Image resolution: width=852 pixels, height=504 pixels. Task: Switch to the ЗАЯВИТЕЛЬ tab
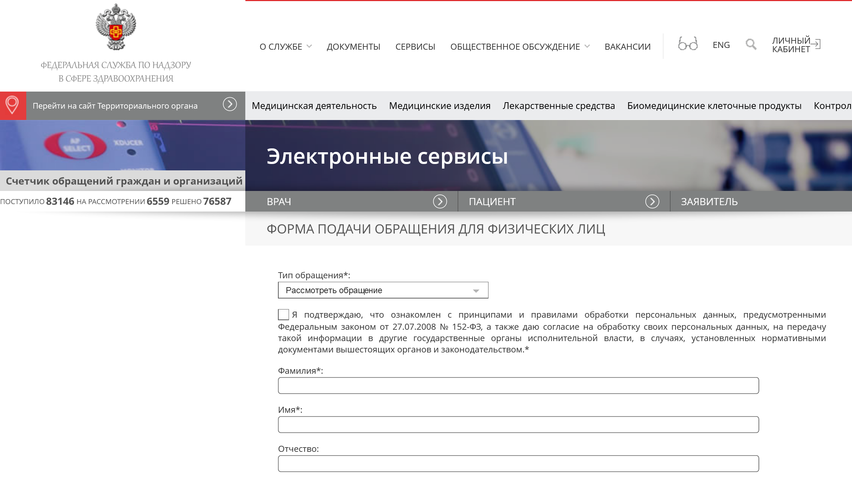pyautogui.click(x=761, y=202)
